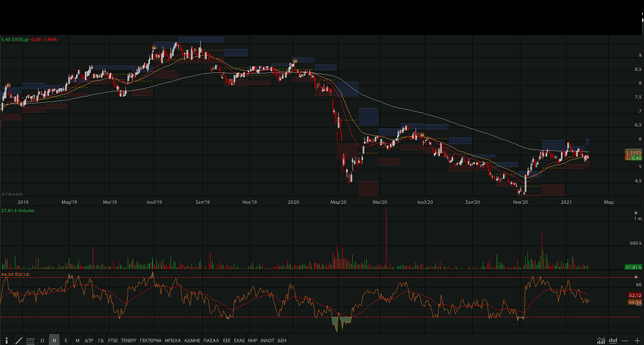Load the FTSE symbol shortcut
This screenshot has width=644, height=345.
pyautogui.click(x=113, y=341)
